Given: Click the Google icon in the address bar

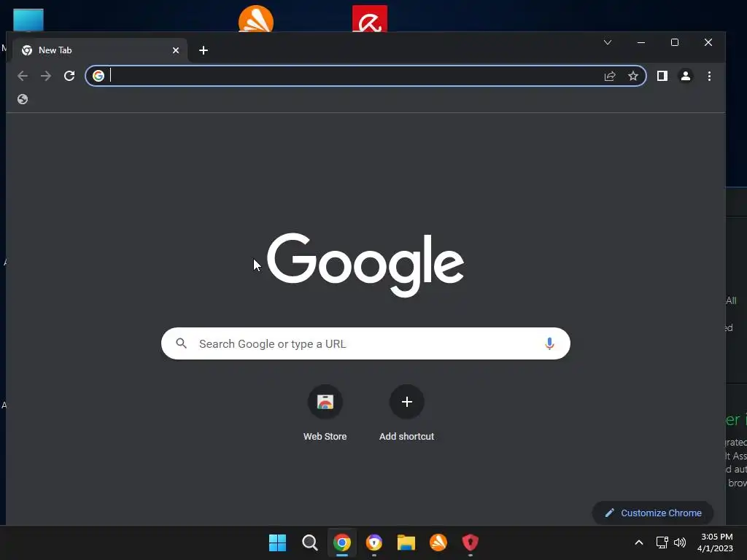Looking at the screenshot, I should click(98, 76).
